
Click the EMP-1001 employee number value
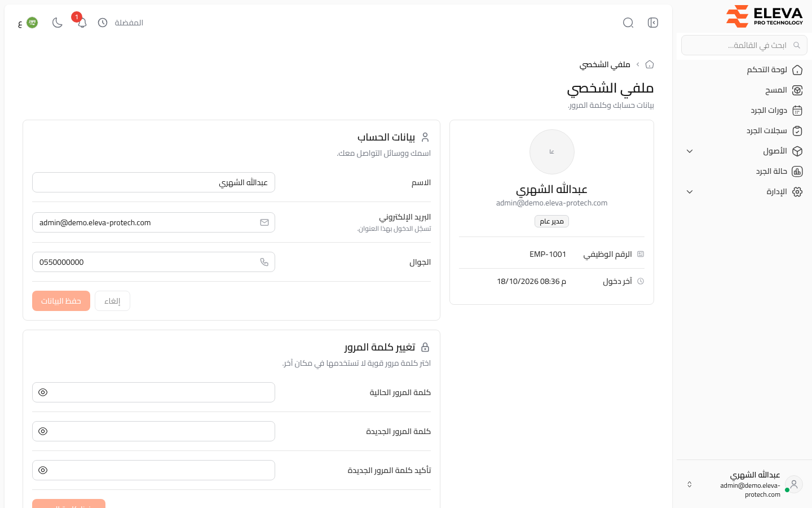(548, 254)
